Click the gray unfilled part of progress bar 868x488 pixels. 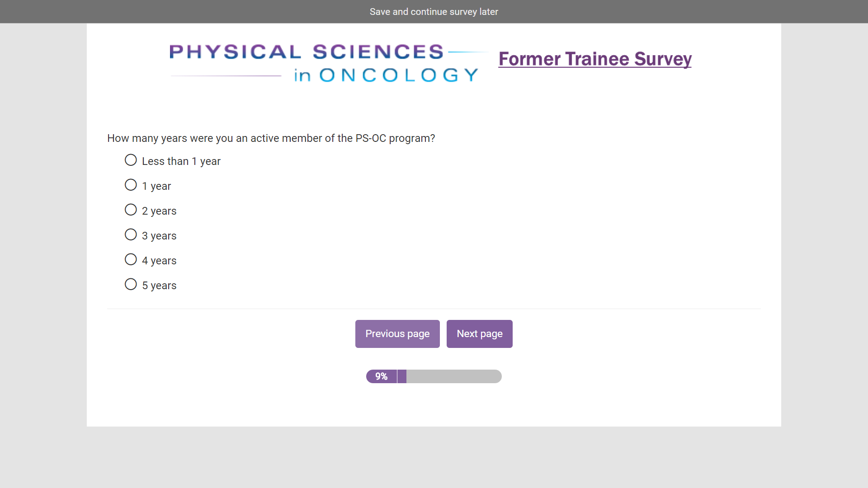click(x=453, y=376)
